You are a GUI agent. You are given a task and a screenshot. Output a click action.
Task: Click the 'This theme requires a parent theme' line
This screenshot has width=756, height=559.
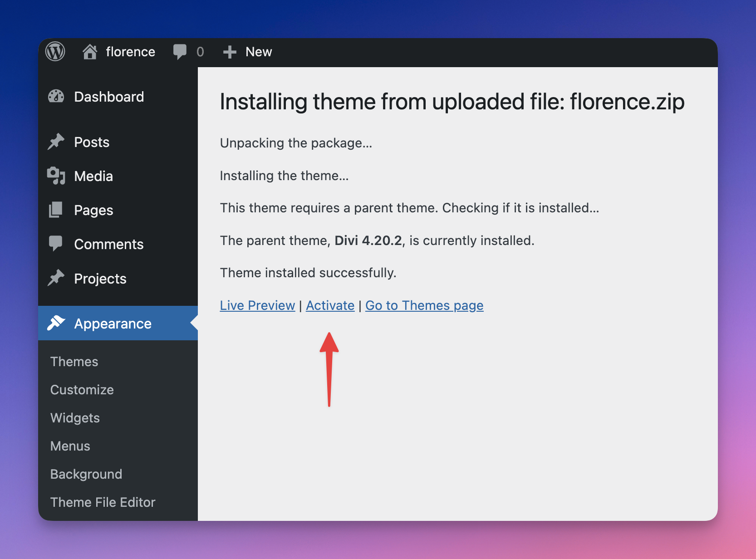pyautogui.click(x=410, y=208)
